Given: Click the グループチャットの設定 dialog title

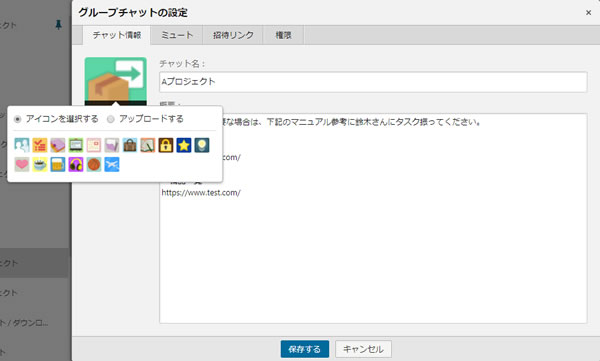Looking at the screenshot, I should point(133,13).
